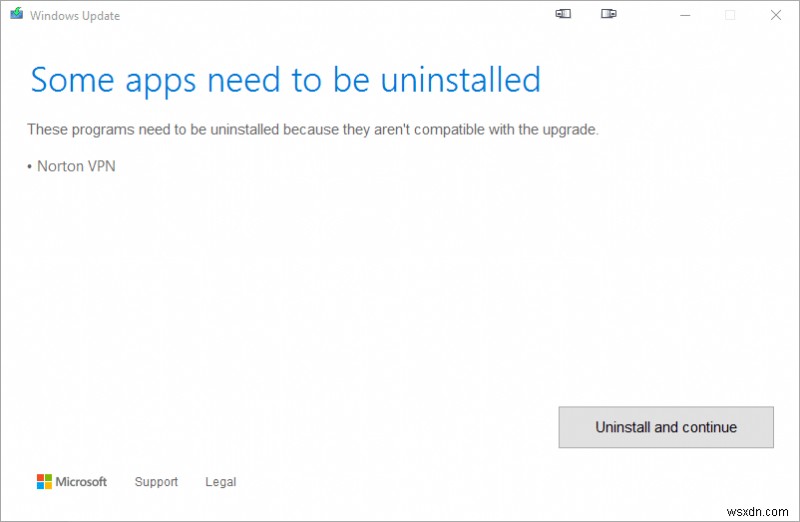Screen dimensions: 800x522
Task: Click the 'These programs need to be uninstalled' sentence
Action: (313, 130)
